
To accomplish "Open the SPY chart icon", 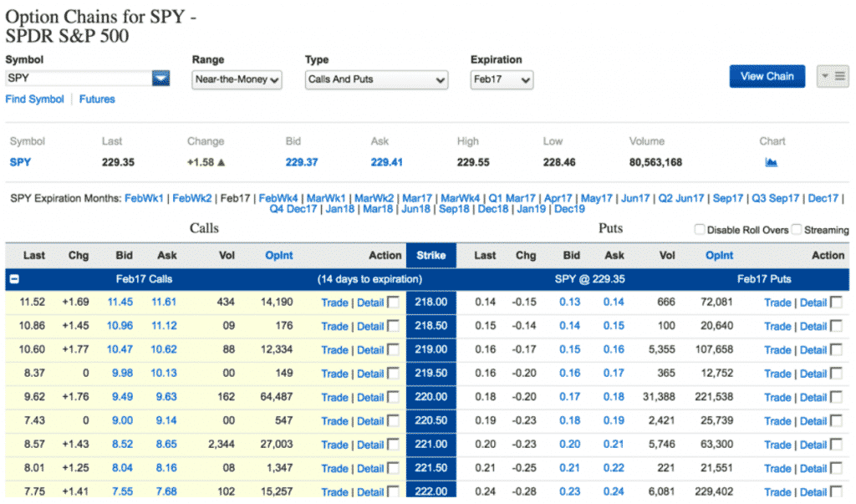I will 771,162.
